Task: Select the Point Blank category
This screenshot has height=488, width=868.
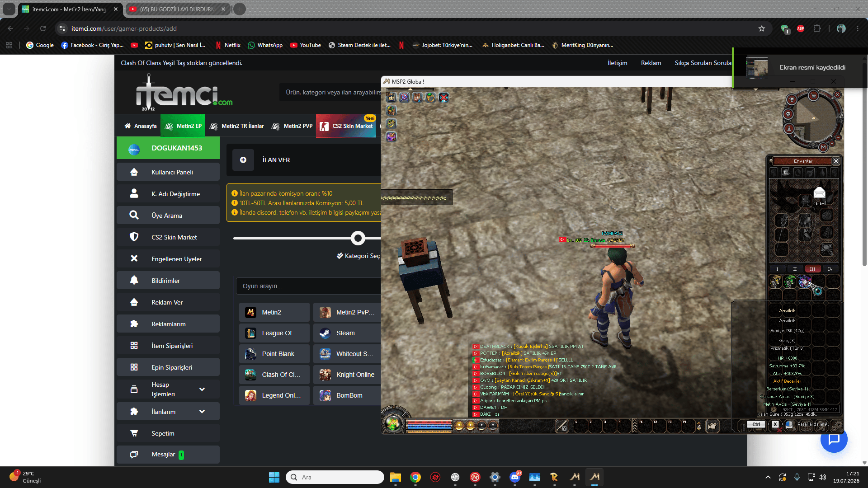Action: coord(274,354)
